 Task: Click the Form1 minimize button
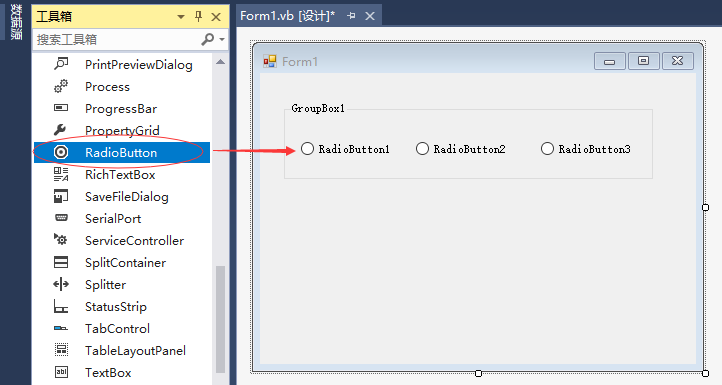tap(610, 61)
